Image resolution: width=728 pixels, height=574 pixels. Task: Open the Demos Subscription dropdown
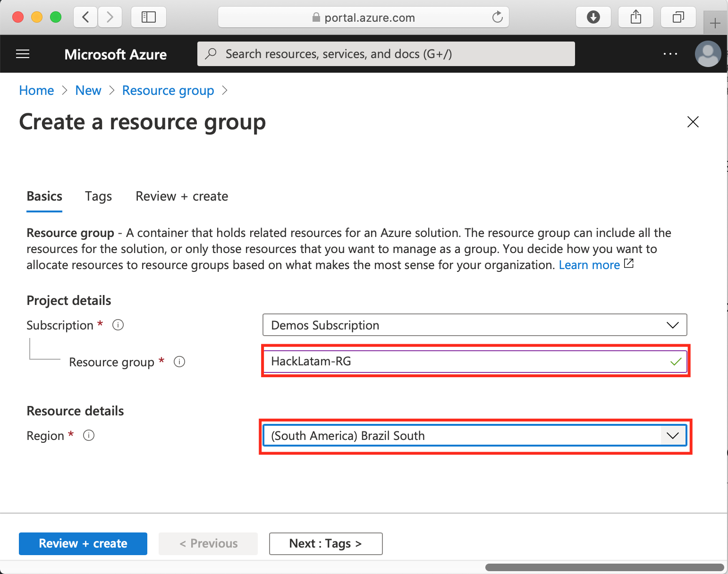click(x=474, y=325)
